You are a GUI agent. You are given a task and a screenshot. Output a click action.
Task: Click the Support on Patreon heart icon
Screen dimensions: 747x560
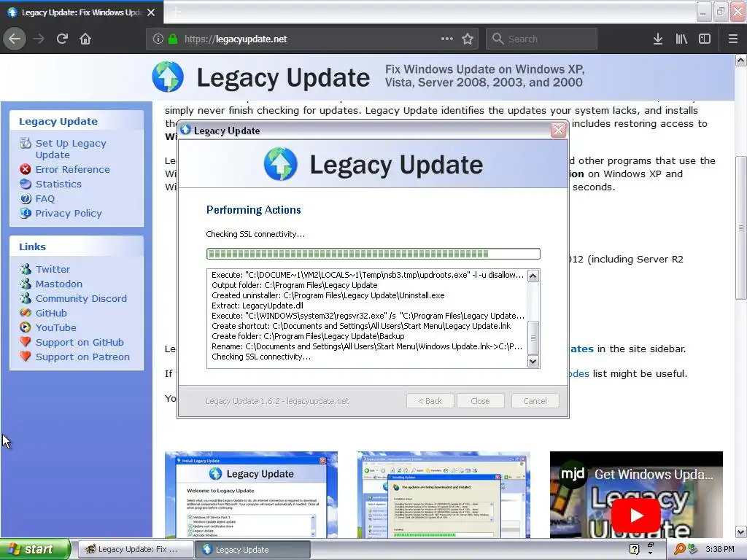(26, 356)
